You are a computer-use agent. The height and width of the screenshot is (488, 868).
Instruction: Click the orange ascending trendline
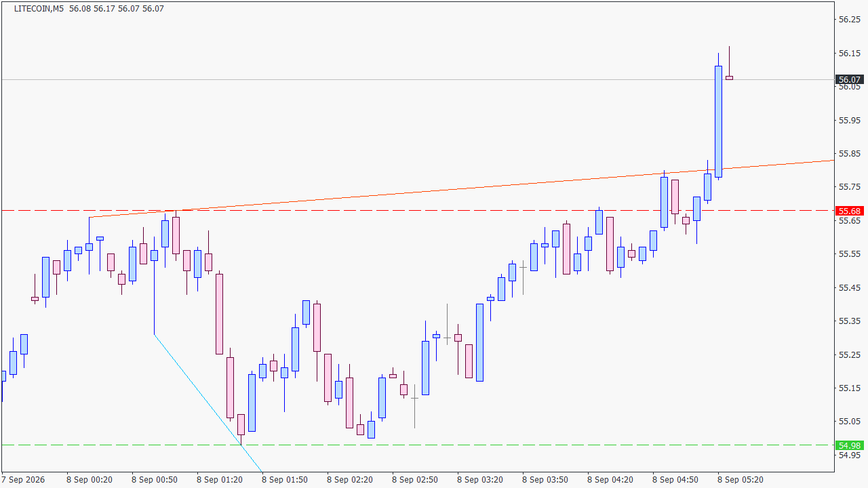pos(461,189)
